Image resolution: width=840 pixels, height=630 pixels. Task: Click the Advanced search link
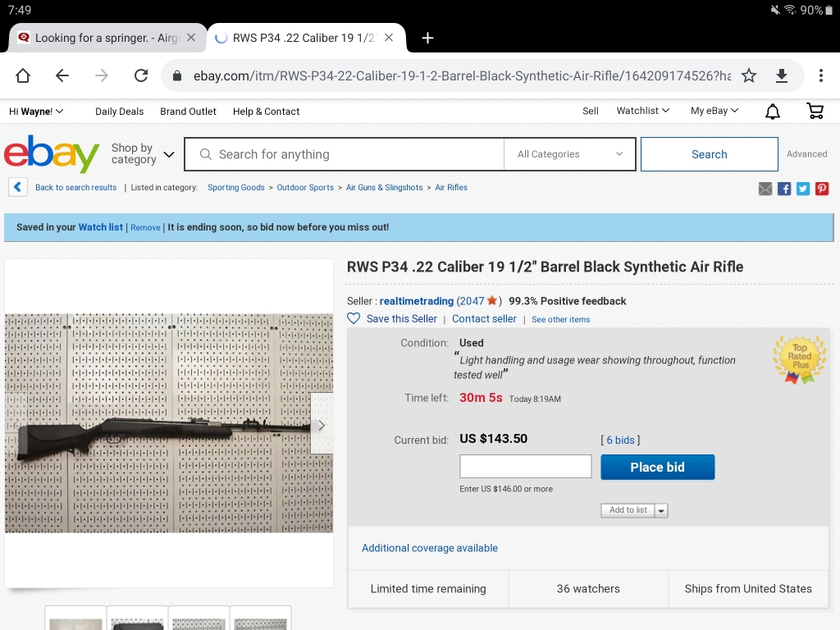pyautogui.click(x=807, y=153)
